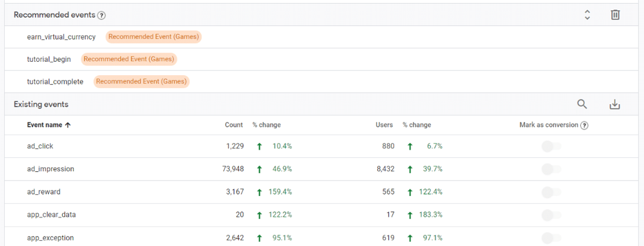
Task: Toggle Mark as conversion for ad_click
Action: [551, 146]
